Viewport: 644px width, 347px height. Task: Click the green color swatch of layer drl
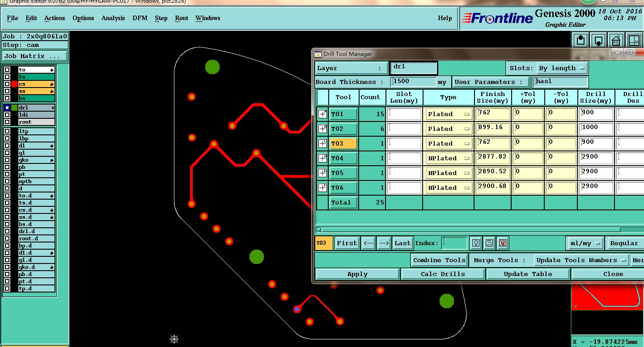tap(14, 108)
